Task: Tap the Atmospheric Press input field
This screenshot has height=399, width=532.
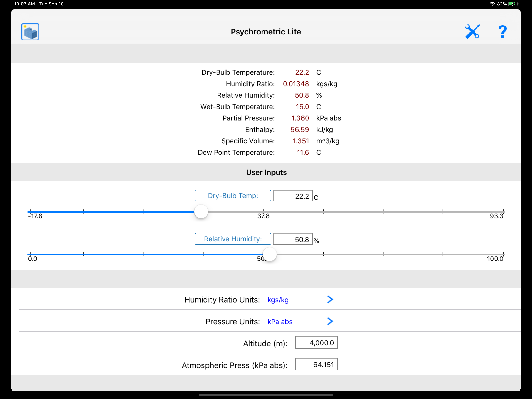Action: tap(316, 365)
